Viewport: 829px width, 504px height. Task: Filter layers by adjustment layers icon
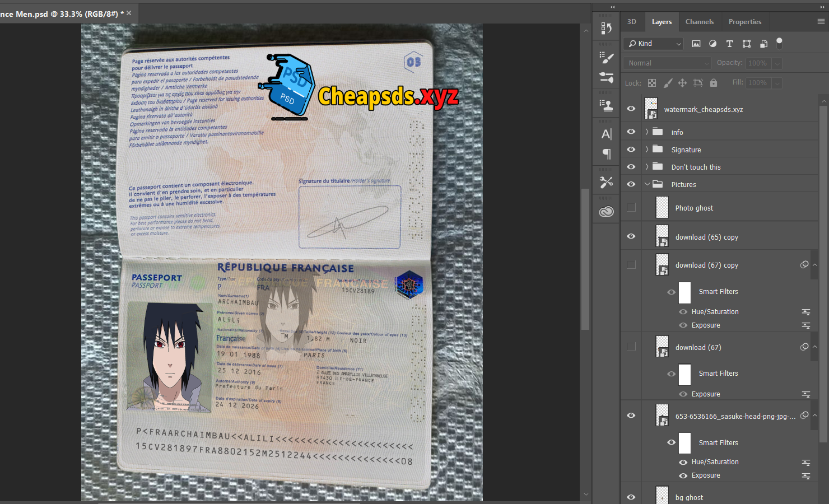[x=712, y=44]
